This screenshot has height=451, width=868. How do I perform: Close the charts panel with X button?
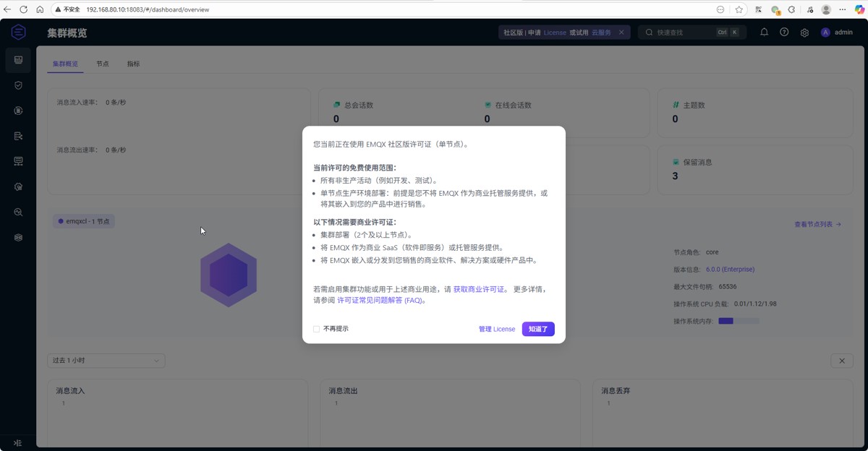click(842, 361)
